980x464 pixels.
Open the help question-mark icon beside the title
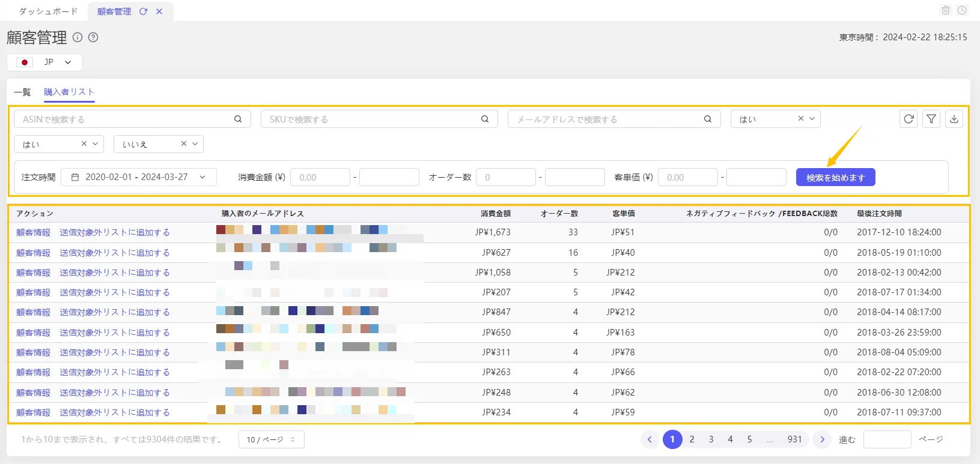point(93,37)
